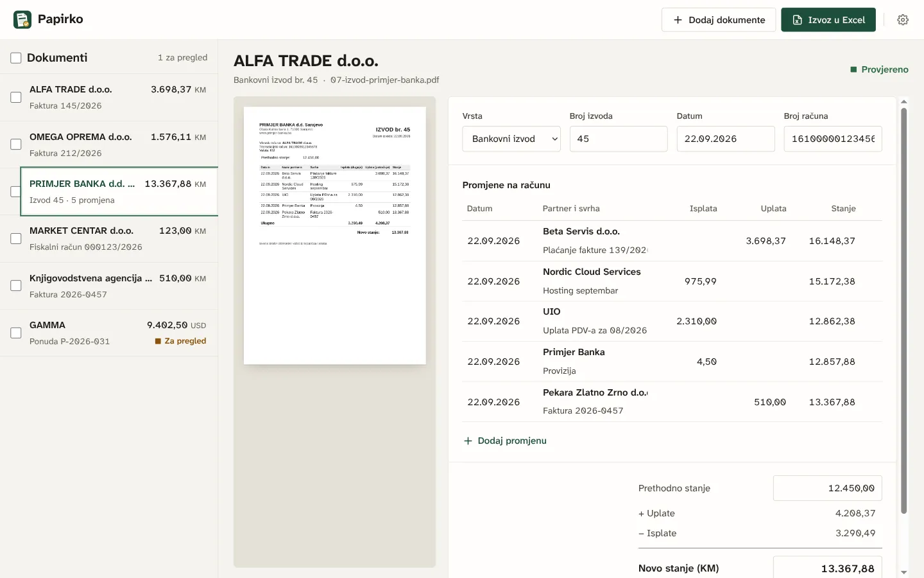Check the OMEGA OPREMA d.o.o. checkbox
924x578 pixels.
[x=16, y=144]
